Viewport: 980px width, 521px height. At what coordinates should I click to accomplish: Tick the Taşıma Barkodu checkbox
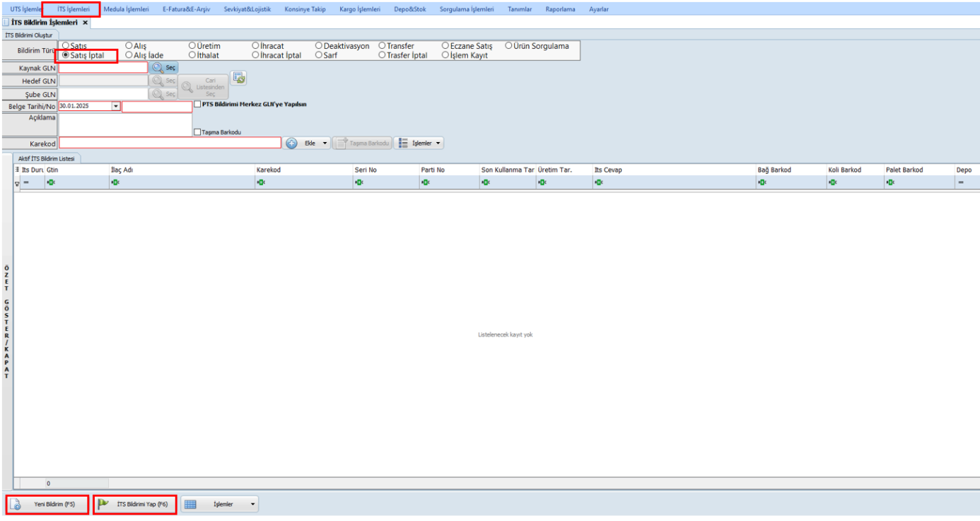tap(197, 131)
